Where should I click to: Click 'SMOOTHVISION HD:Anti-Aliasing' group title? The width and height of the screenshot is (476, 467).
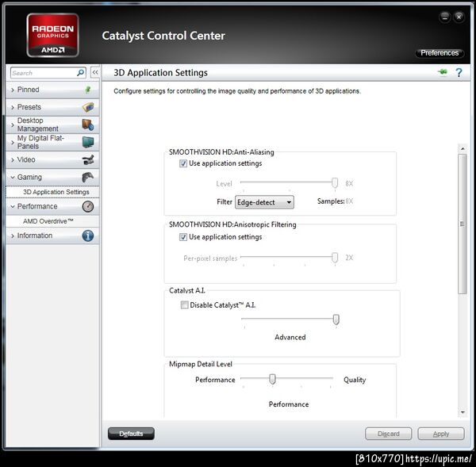point(221,152)
